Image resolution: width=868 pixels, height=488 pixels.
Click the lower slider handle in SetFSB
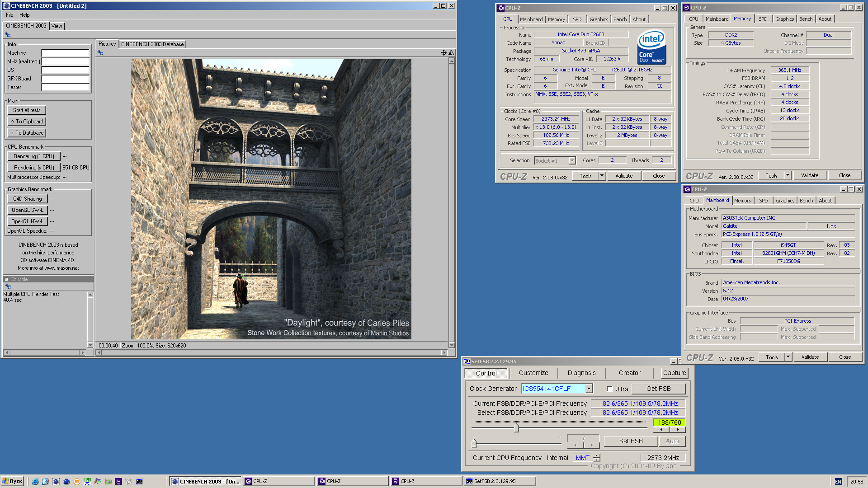point(474,443)
